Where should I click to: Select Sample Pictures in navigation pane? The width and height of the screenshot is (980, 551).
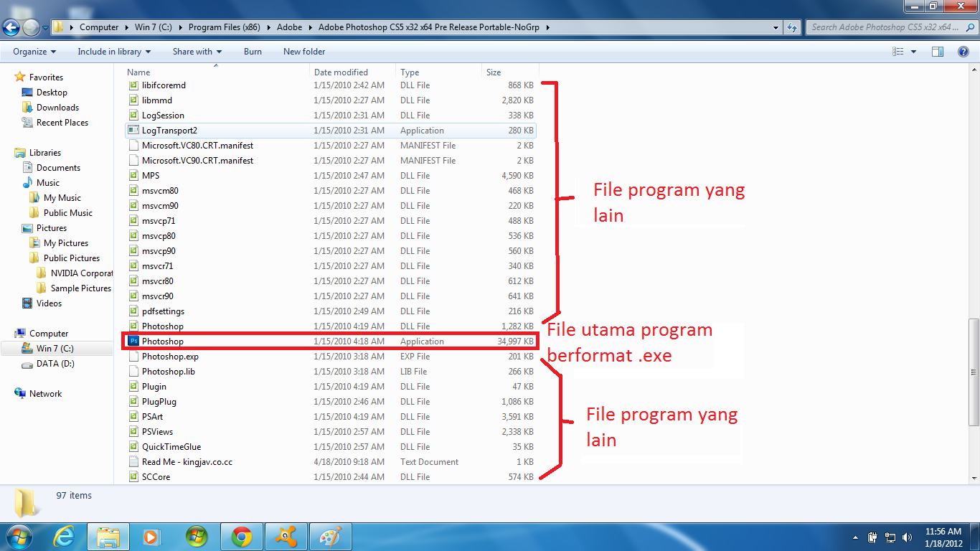tap(80, 288)
